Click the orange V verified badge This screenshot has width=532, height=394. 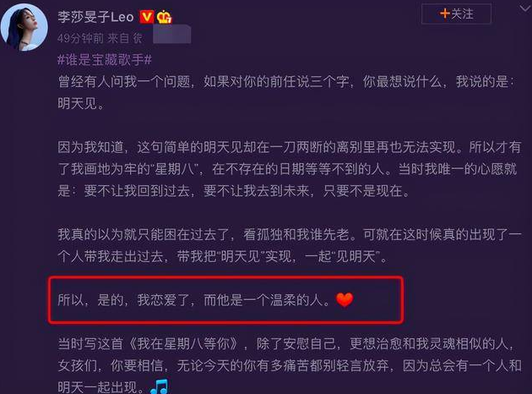coord(146,17)
